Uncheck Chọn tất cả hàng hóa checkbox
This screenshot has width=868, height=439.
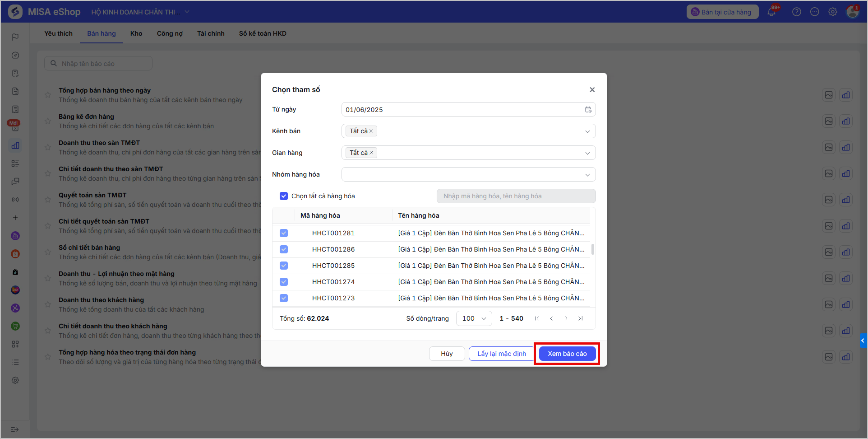coord(284,196)
